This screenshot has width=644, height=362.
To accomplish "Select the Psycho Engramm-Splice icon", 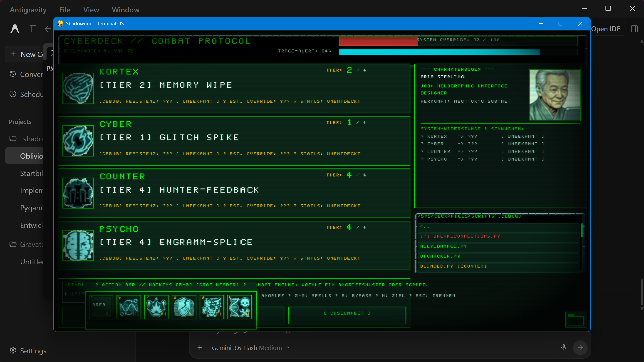I will 78,245.
